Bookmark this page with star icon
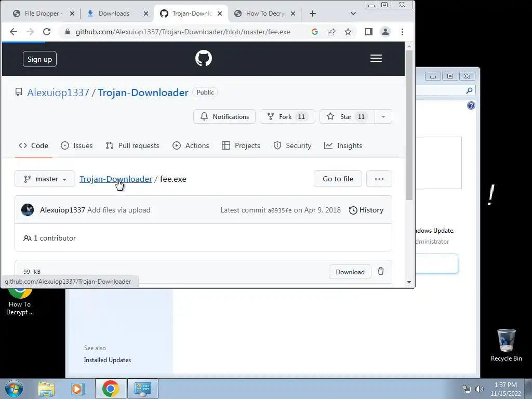 tap(348, 32)
